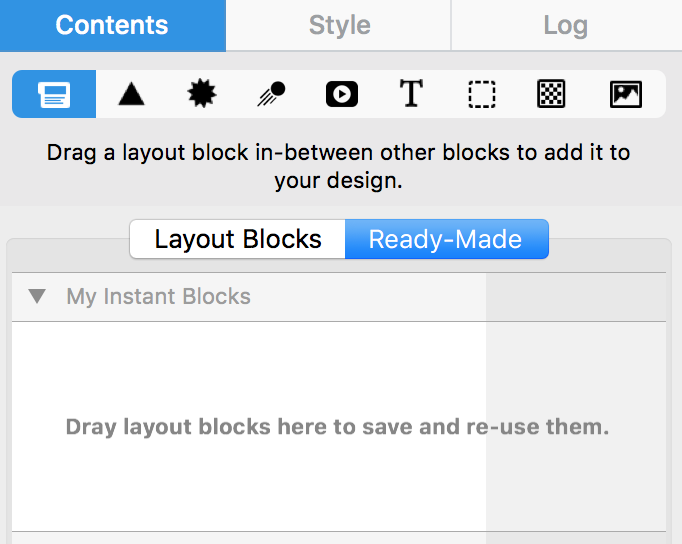Choose the triangle shapes icon

[x=131, y=94]
